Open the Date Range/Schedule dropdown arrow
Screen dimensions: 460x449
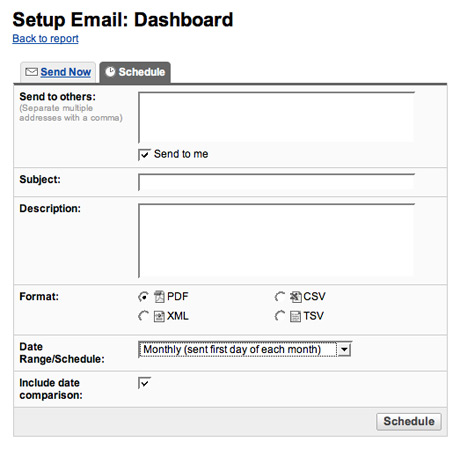point(344,350)
